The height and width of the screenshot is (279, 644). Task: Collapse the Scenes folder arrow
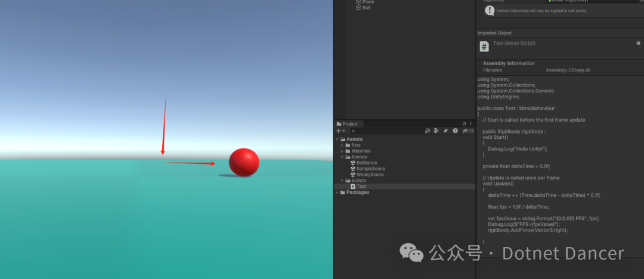point(342,157)
